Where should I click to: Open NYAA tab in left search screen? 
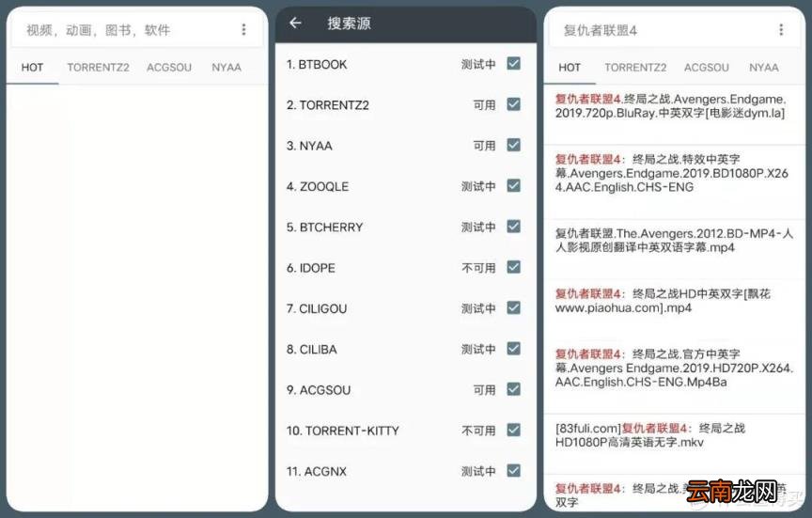226,68
